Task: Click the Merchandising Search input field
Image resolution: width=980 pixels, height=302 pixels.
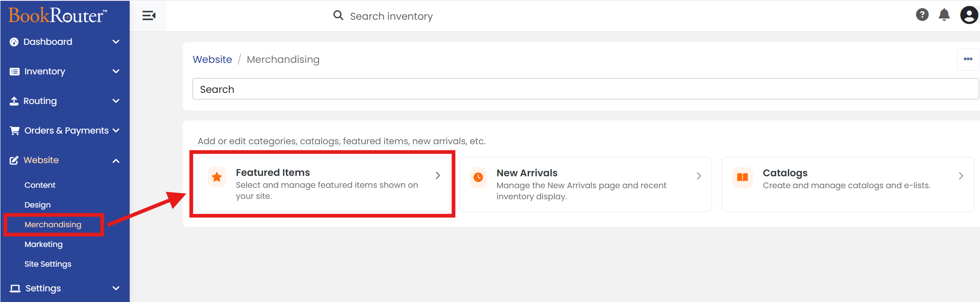Action: [586, 89]
